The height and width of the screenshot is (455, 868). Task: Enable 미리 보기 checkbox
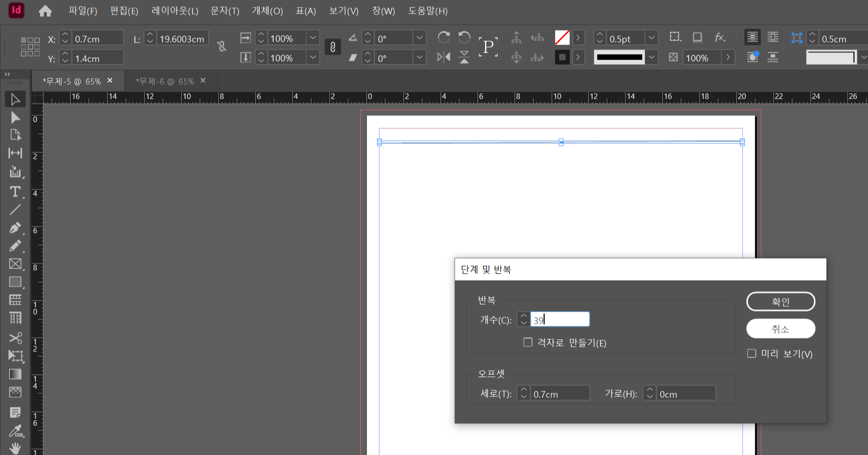751,353
